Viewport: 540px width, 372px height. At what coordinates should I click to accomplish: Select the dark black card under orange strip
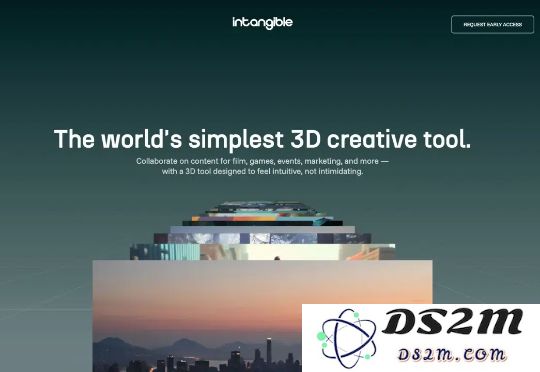pyautogui.click(x=262, y=223)
